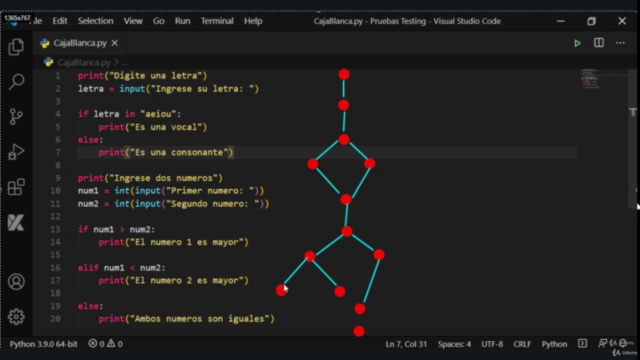The image size is (640, 360).
Task: Click line number 13 in the gutter
Action: (x=55, y=229)
